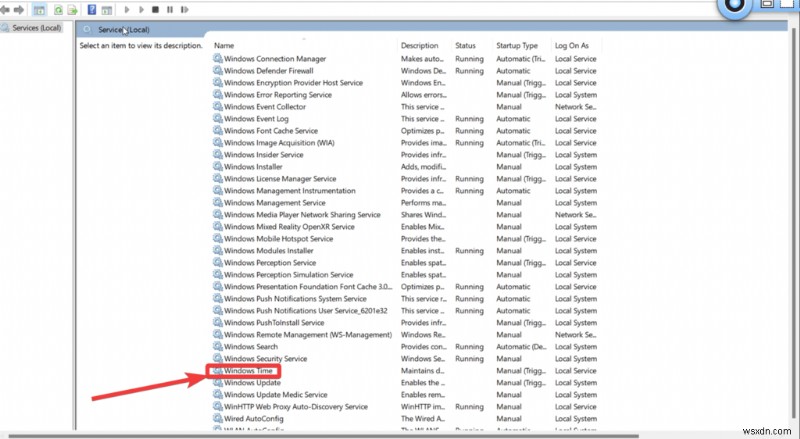This screenshot has width=800, height=439.
Task: Click the Show/Hide Action Pane toolbar icon
Action: point(107,10)
